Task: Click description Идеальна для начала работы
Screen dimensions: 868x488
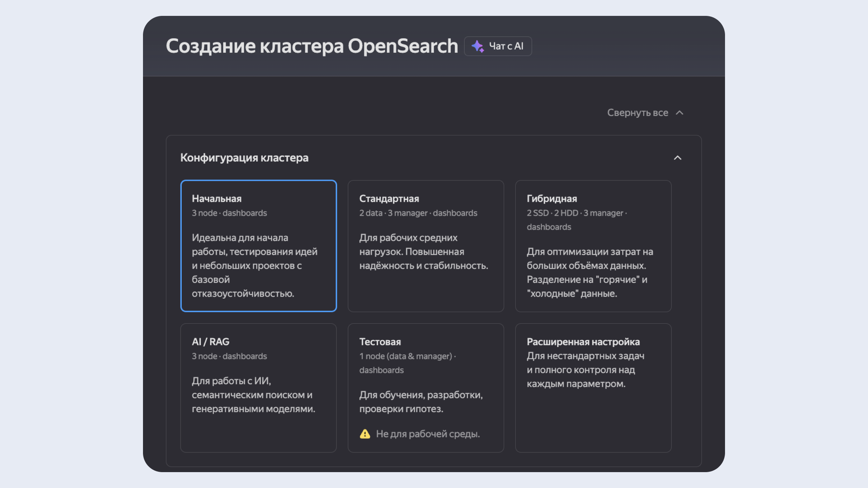Action: pyautogui.click(x=255, y=266)
